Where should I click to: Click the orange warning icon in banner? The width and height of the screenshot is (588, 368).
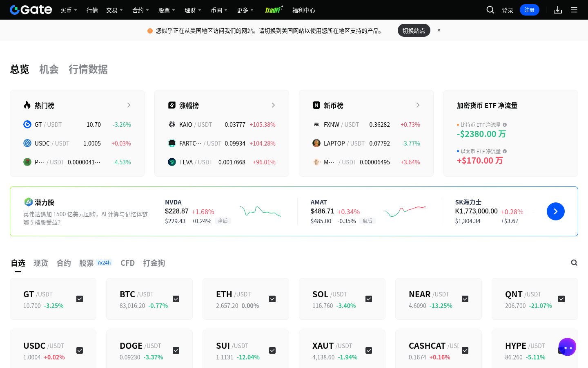point(150,31)
